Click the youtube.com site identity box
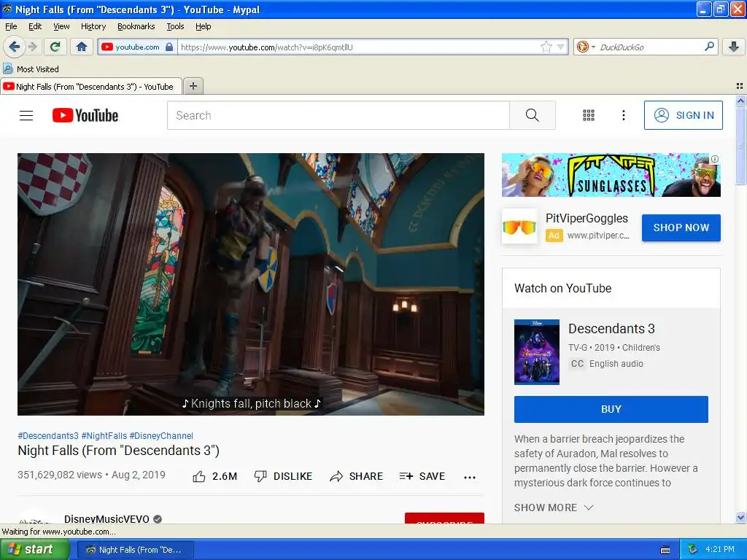The height and width of the screenshot is (560, 747). pyautogui.click(x=137, y=47)
